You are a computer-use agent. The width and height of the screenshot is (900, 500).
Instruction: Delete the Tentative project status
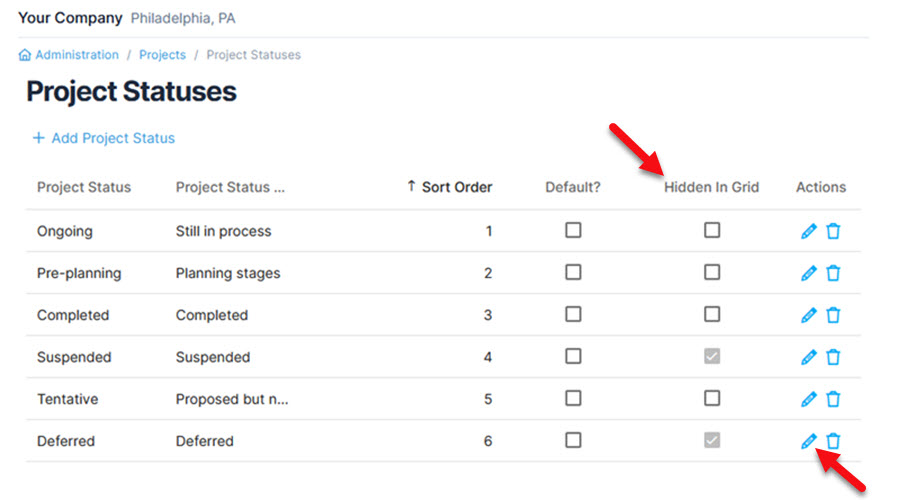[833, 399]
